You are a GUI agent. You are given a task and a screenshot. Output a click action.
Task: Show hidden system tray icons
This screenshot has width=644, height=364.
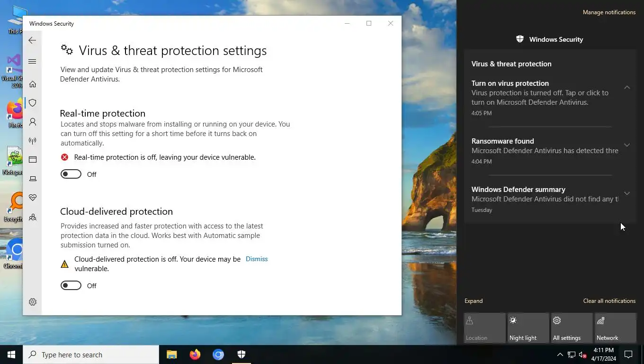click(560, 355)
